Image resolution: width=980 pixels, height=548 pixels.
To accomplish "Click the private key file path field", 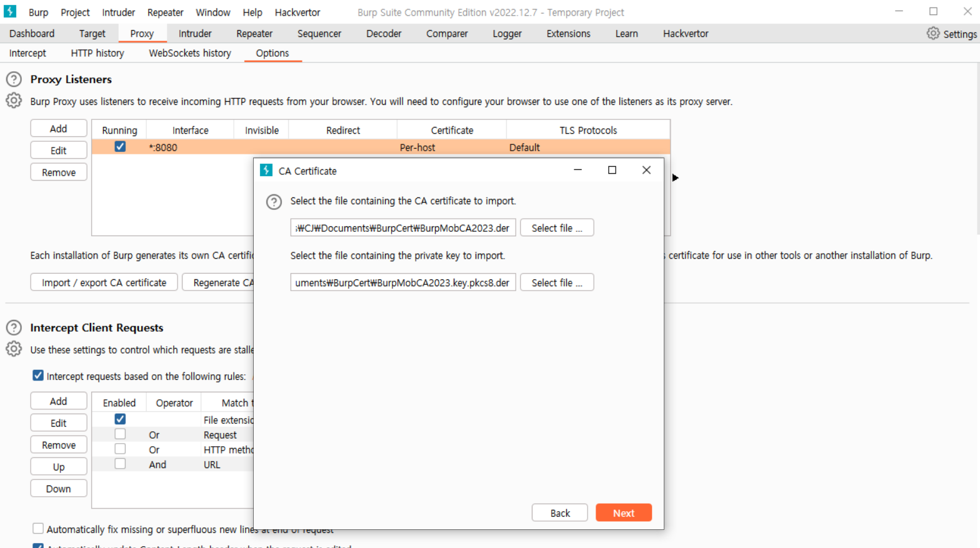I will coord(403,282).
